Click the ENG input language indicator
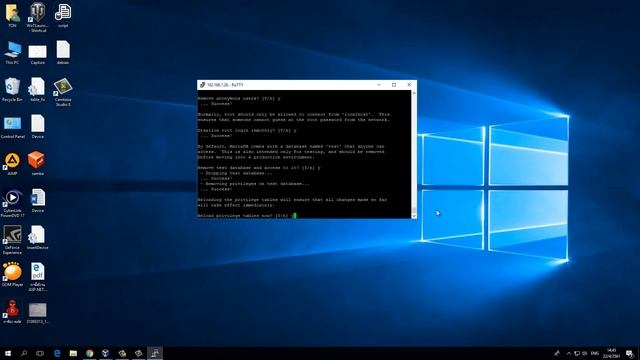This screenshot has height=360, width=640. click(595, 353)
